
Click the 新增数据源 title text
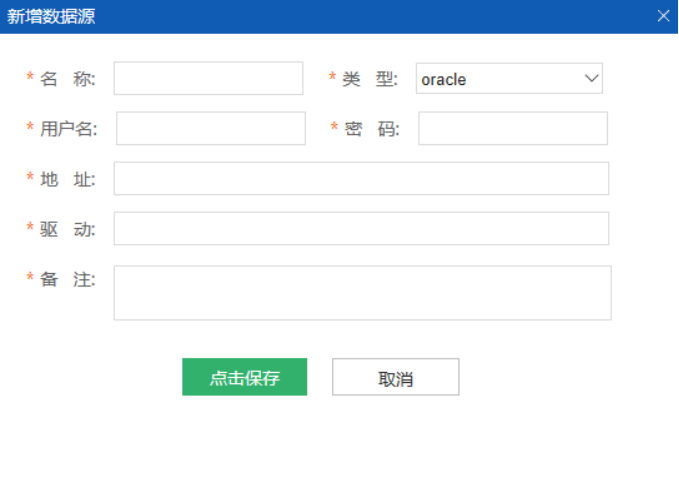tap(52, 16)
